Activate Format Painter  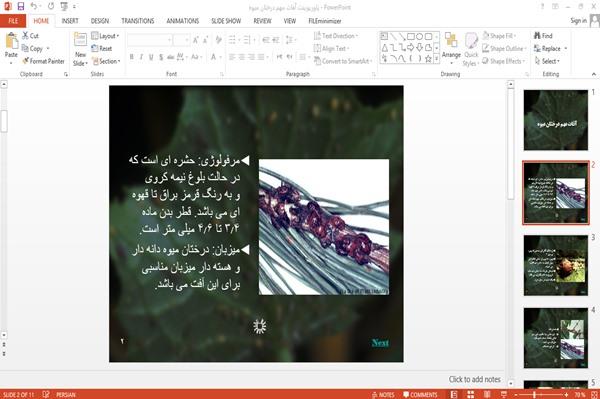43,61
